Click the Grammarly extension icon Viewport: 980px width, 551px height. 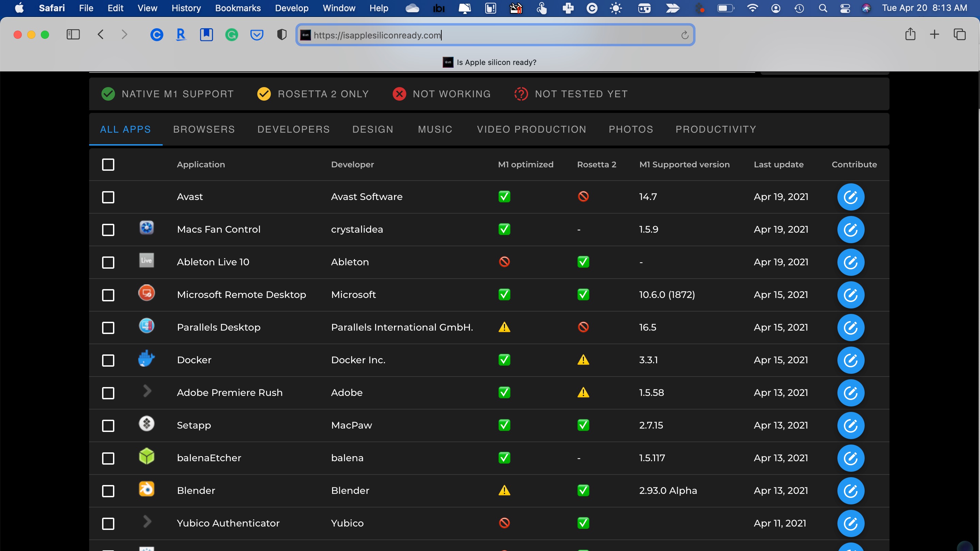point(231,35)
